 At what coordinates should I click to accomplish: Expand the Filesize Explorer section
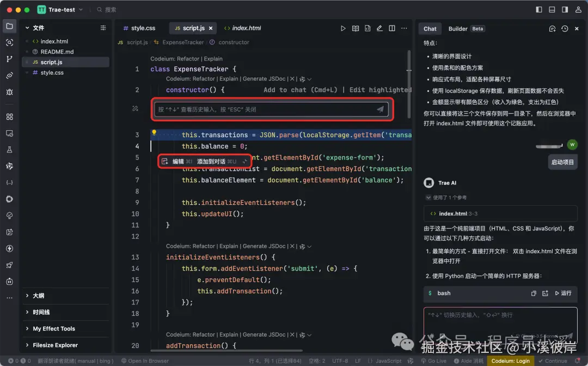point(66,345)
